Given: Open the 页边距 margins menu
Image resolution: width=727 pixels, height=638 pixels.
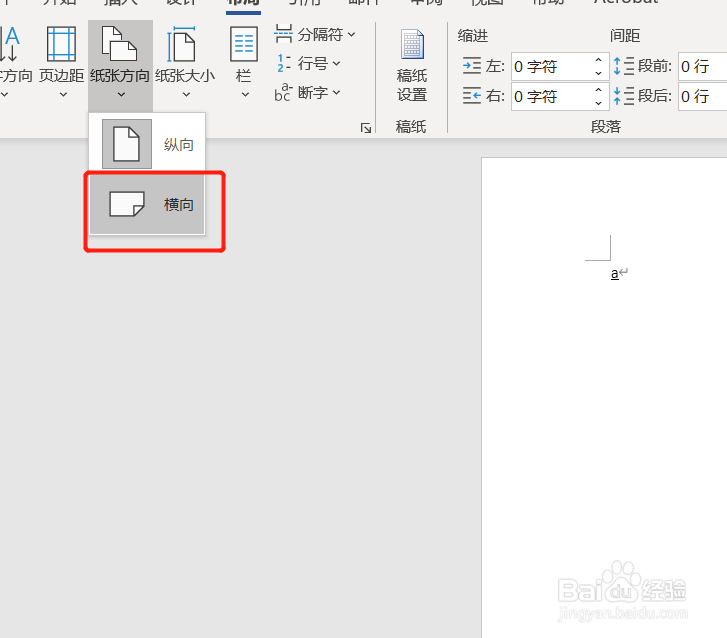Looking at the screenshot, I should click(61, 62).
